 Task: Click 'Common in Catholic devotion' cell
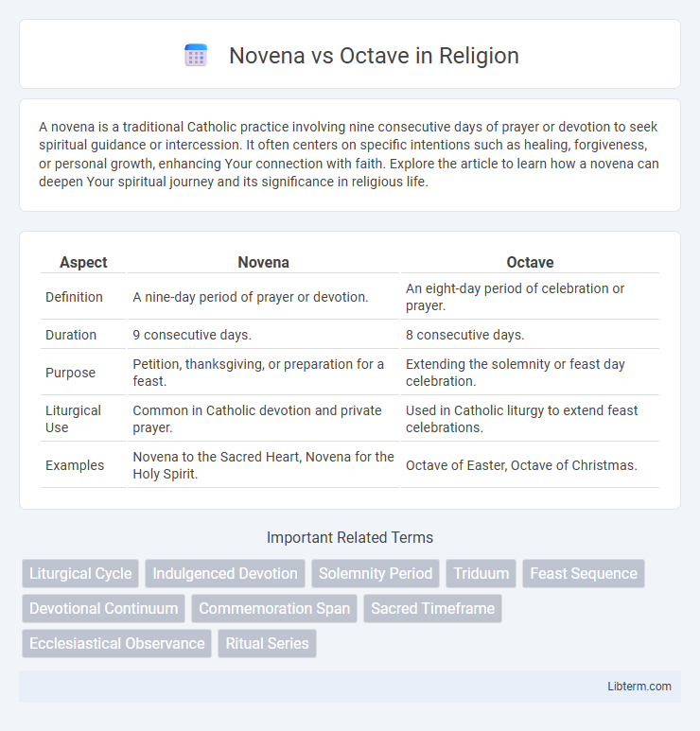tap(264, 419)
